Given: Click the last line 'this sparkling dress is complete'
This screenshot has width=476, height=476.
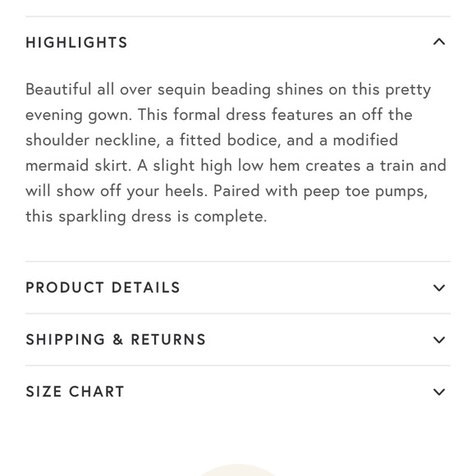Looking at the screenshot, I should pos(146,217).
